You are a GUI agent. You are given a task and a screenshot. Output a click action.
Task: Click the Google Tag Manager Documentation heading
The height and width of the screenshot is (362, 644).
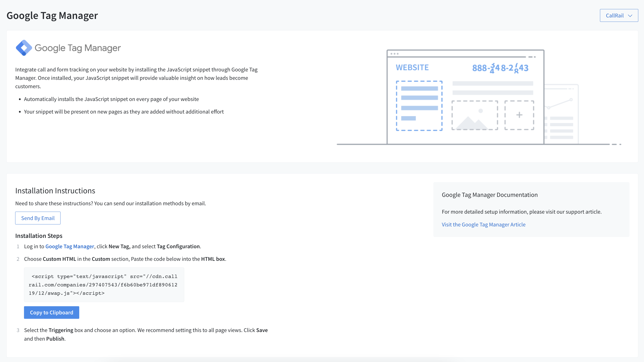[489, 195]
